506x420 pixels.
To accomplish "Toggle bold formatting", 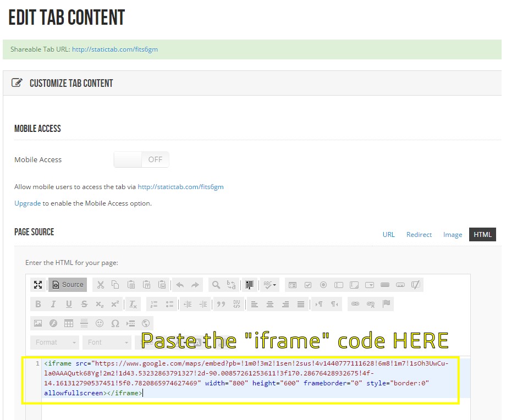I will coord(38,304).
